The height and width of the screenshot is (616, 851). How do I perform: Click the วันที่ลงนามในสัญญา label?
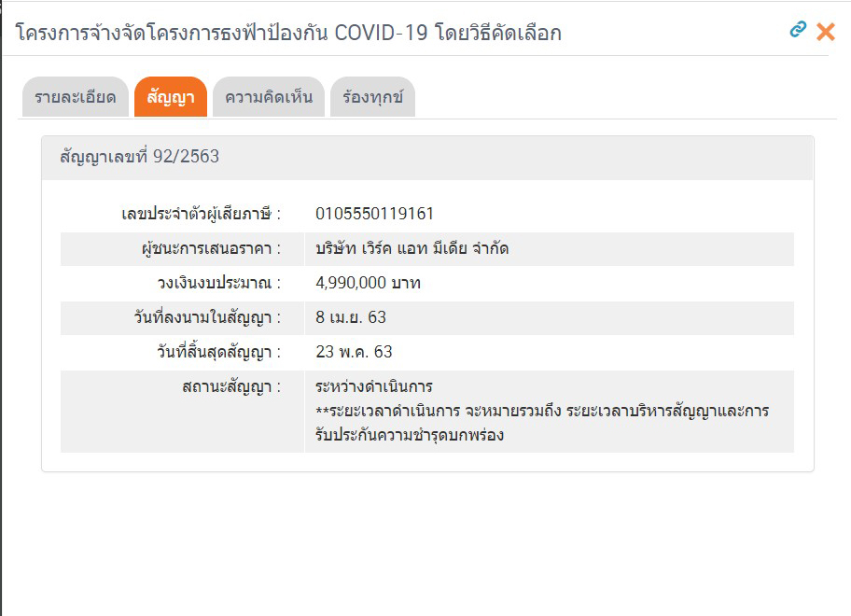(207, 318)
